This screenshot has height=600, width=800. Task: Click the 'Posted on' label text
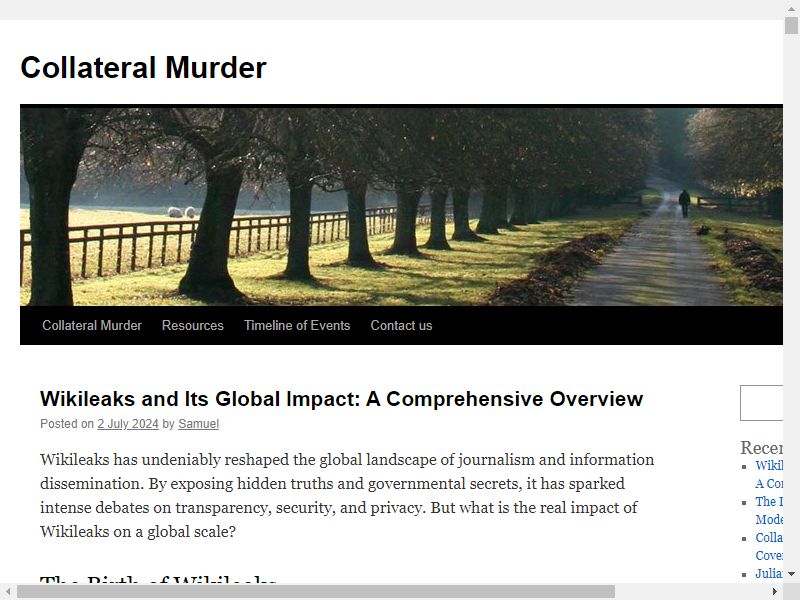pos(67,424)
